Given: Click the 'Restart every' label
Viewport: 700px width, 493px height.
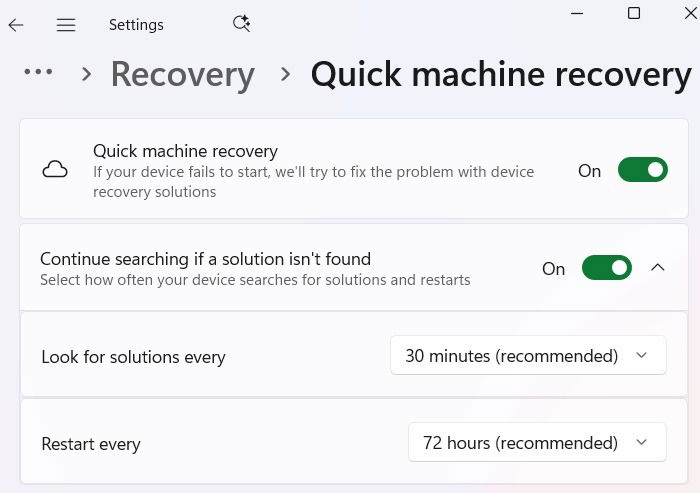Looking at the screenshot, I should pos(91,444).
